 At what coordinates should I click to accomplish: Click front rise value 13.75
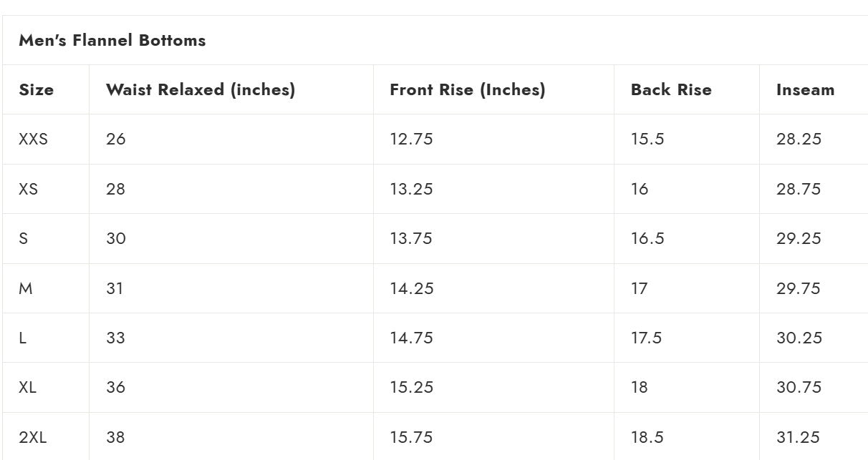tap(411, 239)
